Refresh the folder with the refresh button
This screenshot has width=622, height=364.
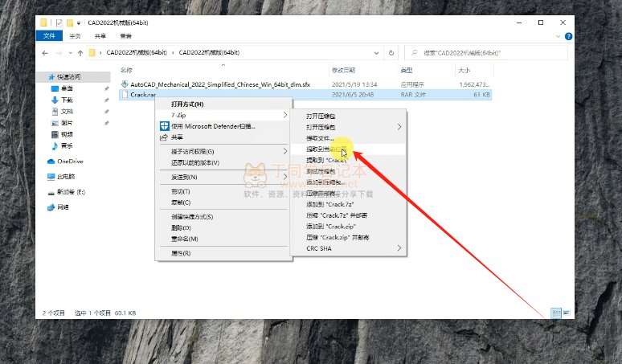[391, 53]
